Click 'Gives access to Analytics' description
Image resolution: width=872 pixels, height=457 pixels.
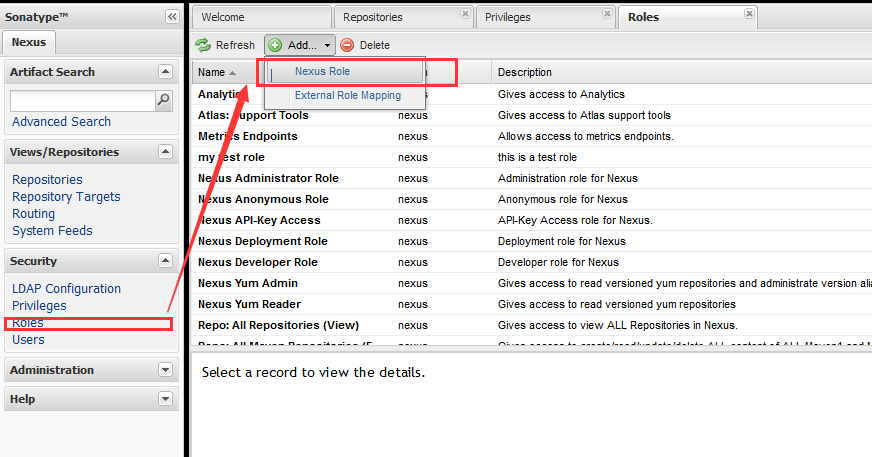pos(561,94)
